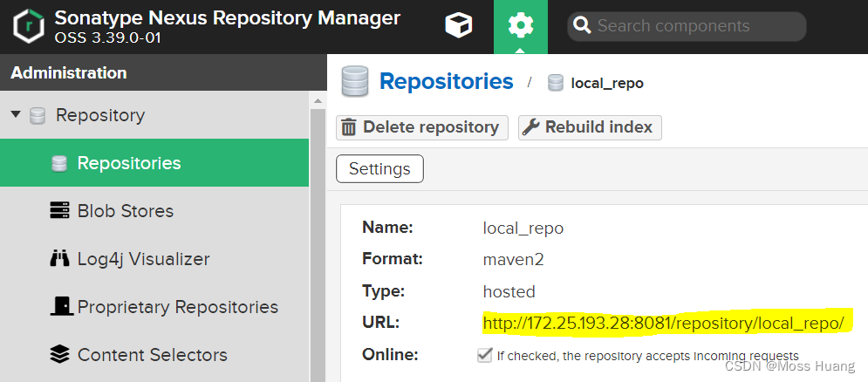The image size is (868, 382).
Task: Click the Type value hosted
Action: point(509,291)
